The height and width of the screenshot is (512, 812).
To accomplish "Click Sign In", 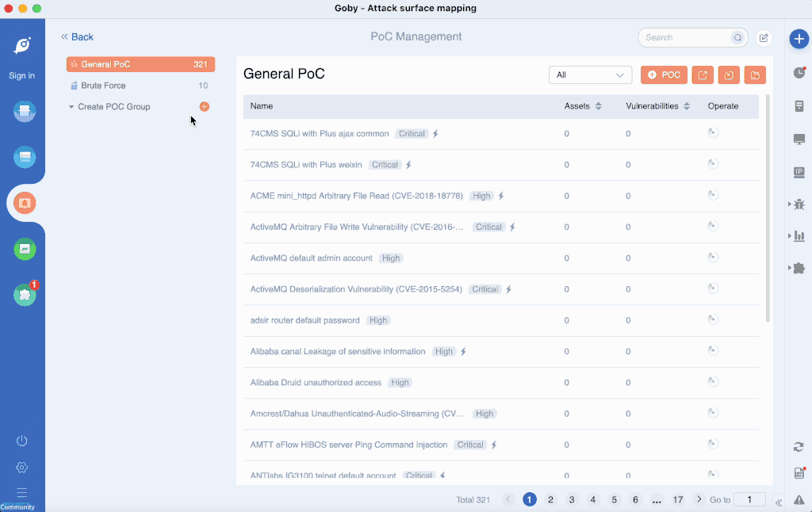I will pyautogui.click(x=21, y=75).
